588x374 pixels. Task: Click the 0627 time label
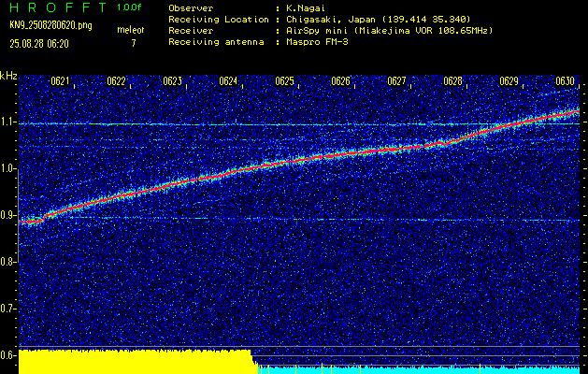pyautogui.click(x=396, y=81)
